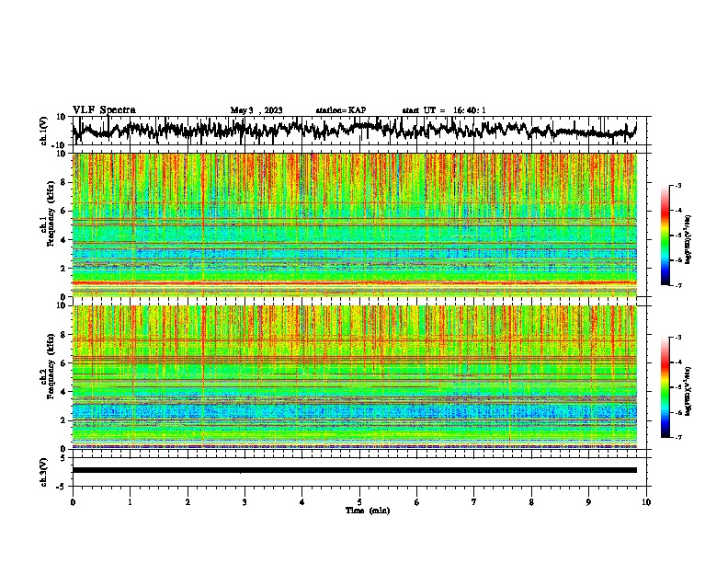The image size is (728, 563).
Task: Click the '8' tick on the time axis
Action: 531,502
